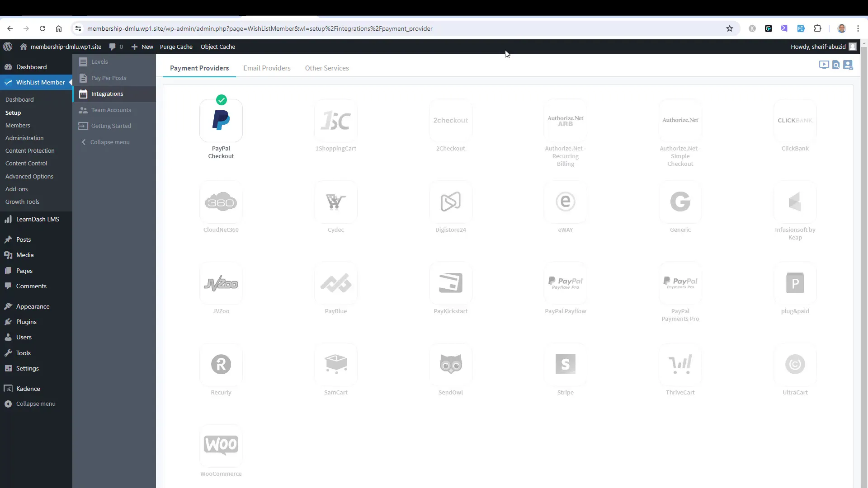Expand the WishList Member sidebar menu

pos(40,82)
